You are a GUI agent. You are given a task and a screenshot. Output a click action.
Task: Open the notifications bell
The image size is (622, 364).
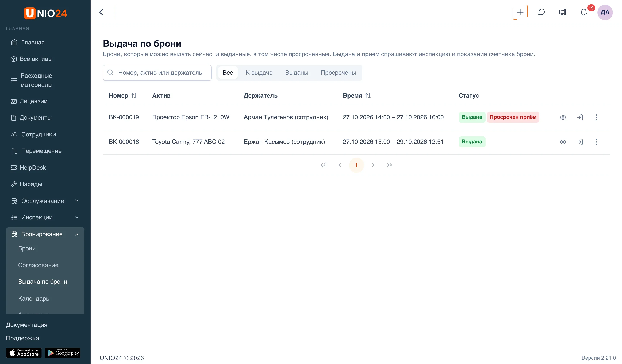[x=584, y=12]
